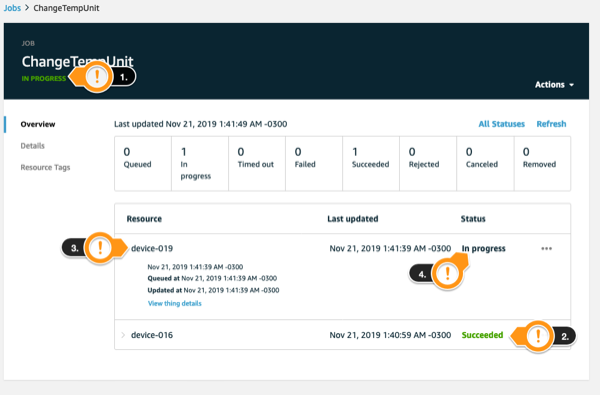Click the ChangeTempUnit breadcrumb text
Screen dimensions: 600x395
pos(66,8)
